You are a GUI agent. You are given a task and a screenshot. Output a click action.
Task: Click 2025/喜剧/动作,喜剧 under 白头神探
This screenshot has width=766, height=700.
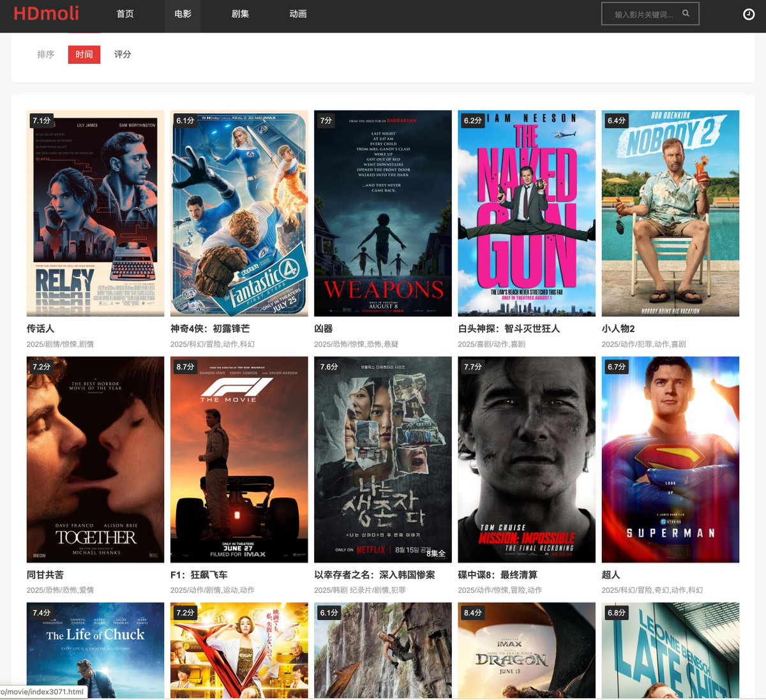(x=492, y=344)
